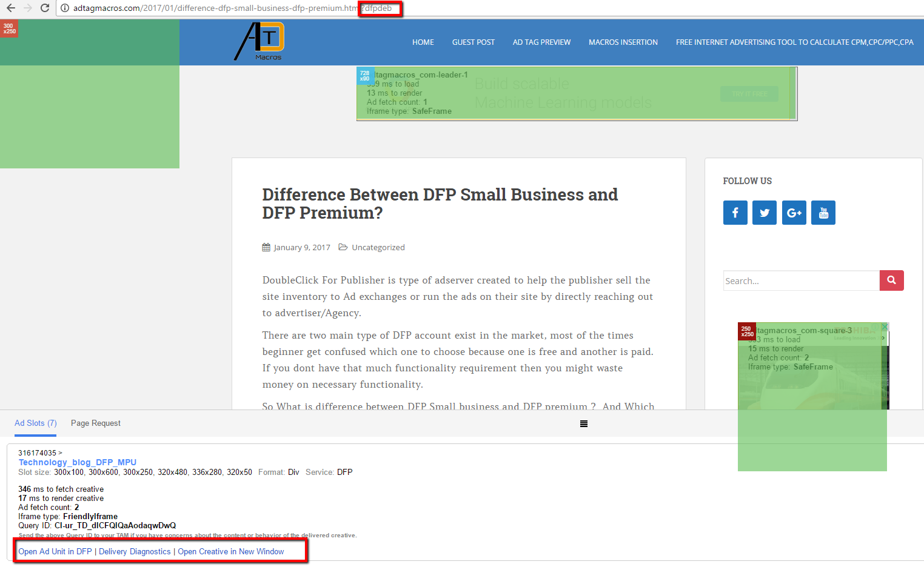Click the folder icon beside Uncategorized
This screenshot has height=567, width=924.
[x=343, y=247]
